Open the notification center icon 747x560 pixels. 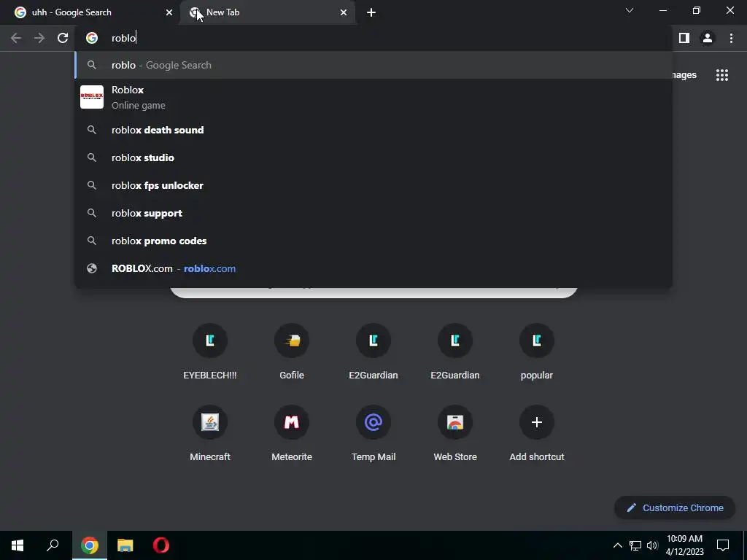[x=723, y=545]
